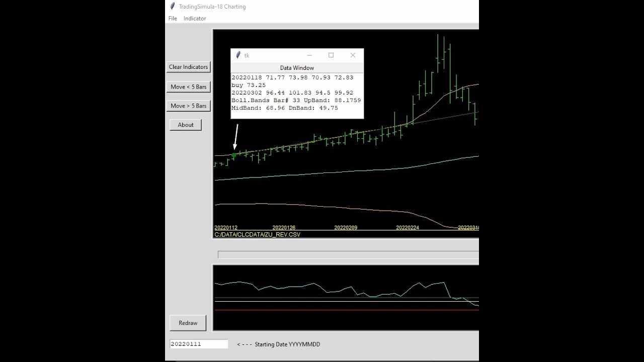Click the 20220209 date axis label
The height and width of the screenshot is (362, 644).
[x=346, y=228]
